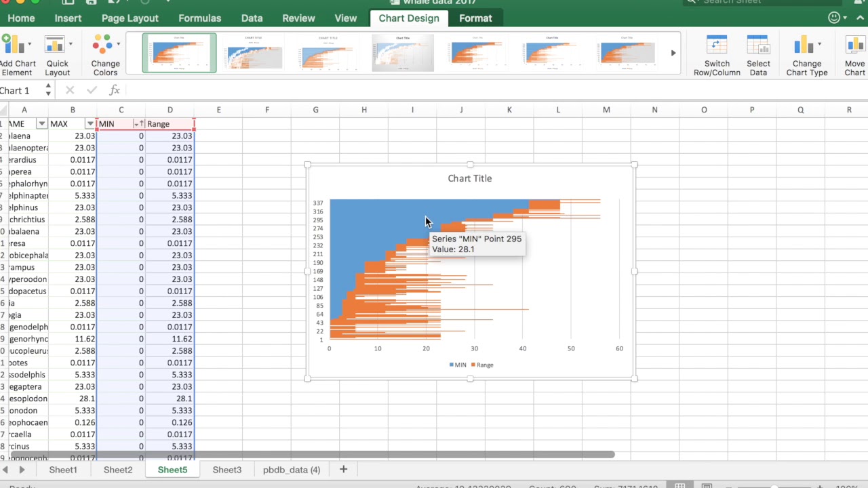Select the second chart style thumbnail

254,53
